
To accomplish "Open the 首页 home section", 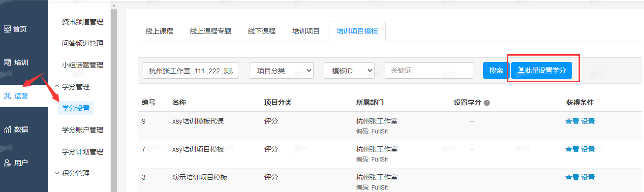I will point(15,29).
